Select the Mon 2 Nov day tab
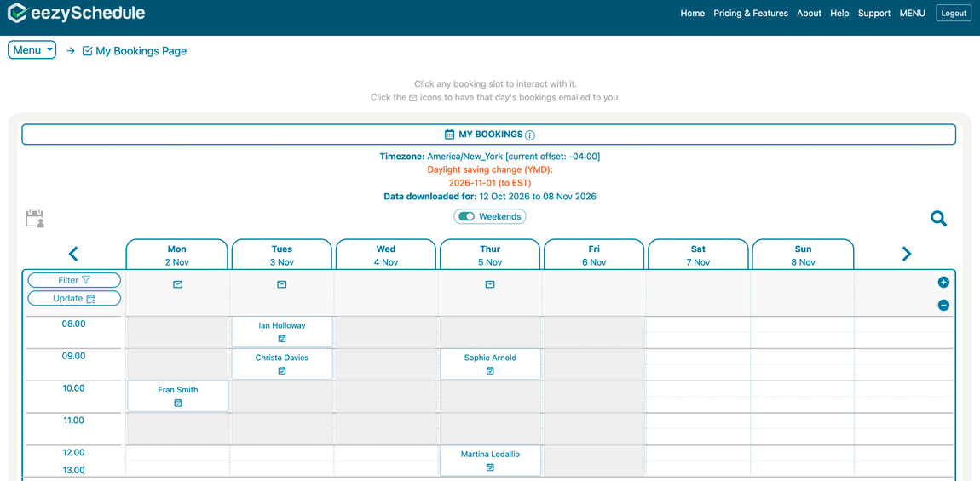 (x=177, y=255)
